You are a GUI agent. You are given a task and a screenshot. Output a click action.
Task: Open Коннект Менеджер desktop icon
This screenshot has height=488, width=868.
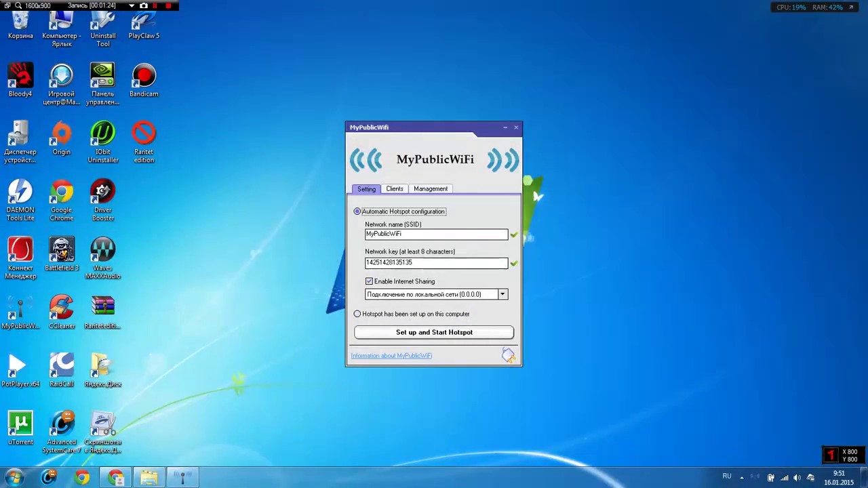pyautogui.click(x=20, y=258)
